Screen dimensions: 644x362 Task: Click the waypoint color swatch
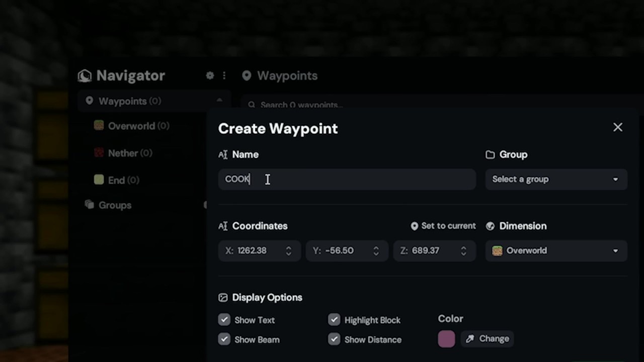coord(446,339)
